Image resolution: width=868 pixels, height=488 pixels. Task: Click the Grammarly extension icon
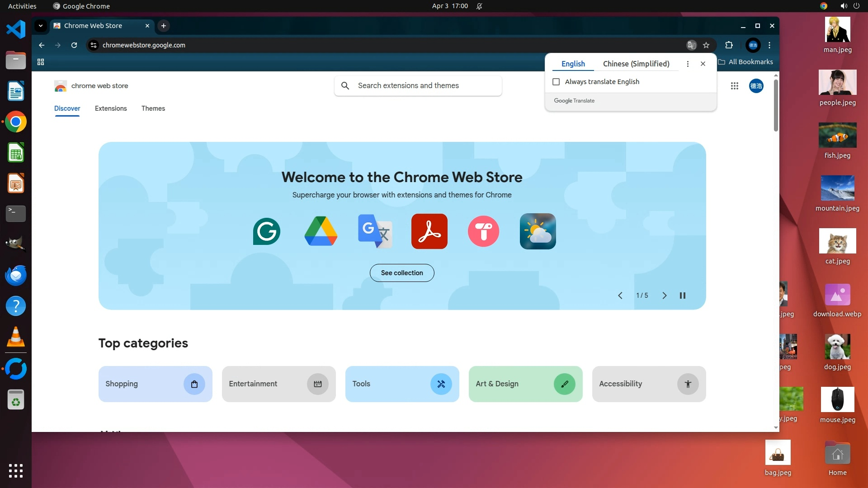tap(266, 231)
